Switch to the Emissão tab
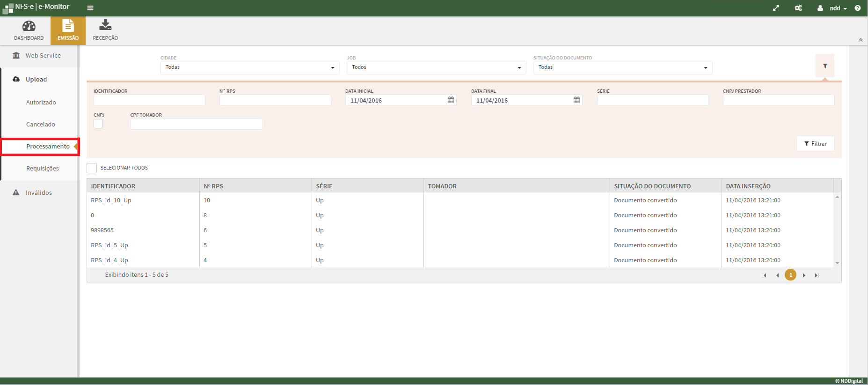 (x=68, y=30)
